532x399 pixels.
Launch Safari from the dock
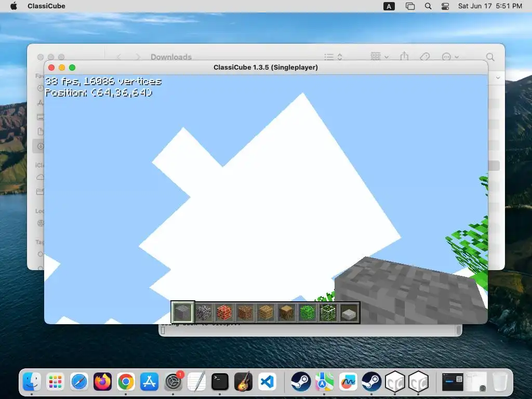(x=79, y=381)
